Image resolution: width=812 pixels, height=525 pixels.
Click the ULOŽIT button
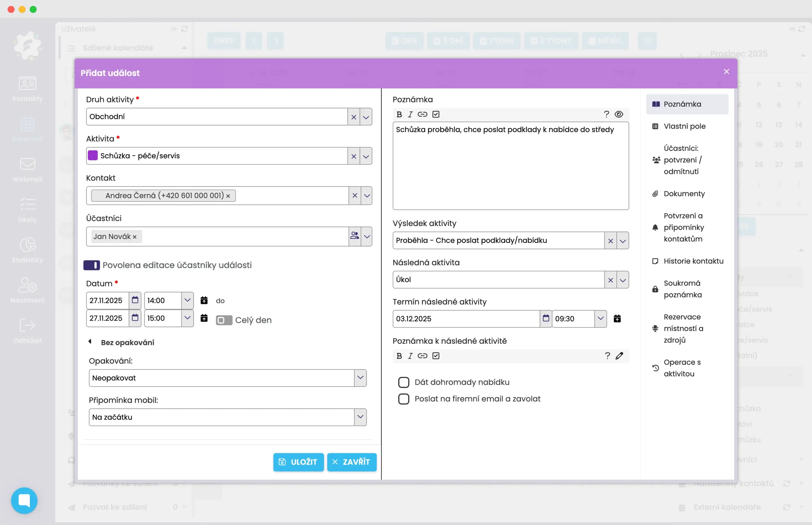point(298,462)
